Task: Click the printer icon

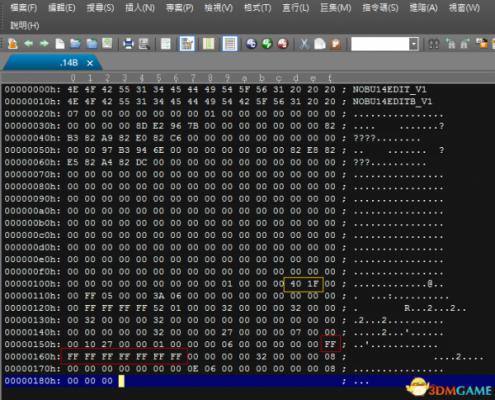Action: click(128, 44)
